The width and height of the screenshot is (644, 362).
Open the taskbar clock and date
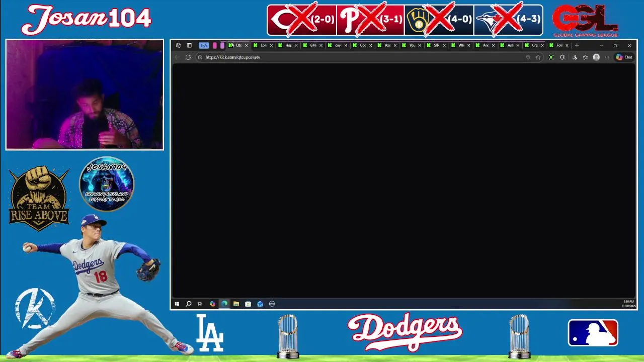pos(629,304)
